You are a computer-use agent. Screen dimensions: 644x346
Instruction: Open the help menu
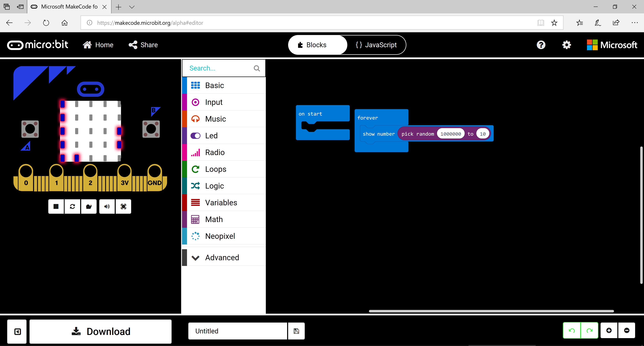[x=541, y=45]
